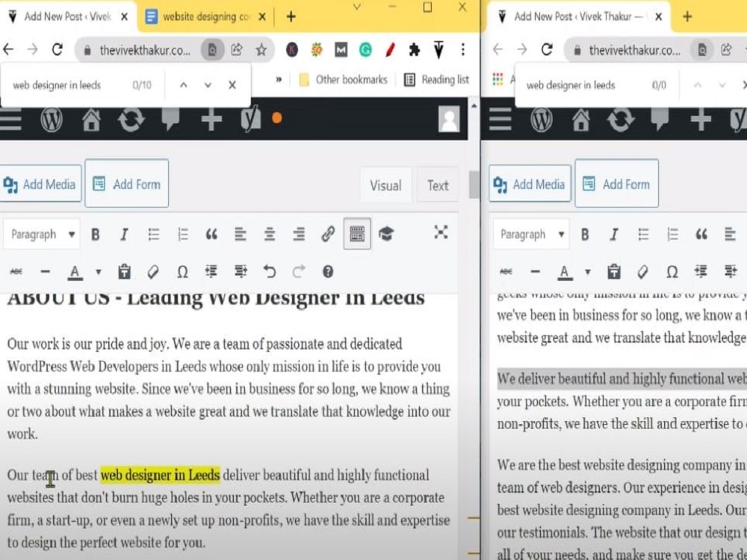
Task: Open Chrome three-dot menu in left browser
Action: click(x=462, y=49)
